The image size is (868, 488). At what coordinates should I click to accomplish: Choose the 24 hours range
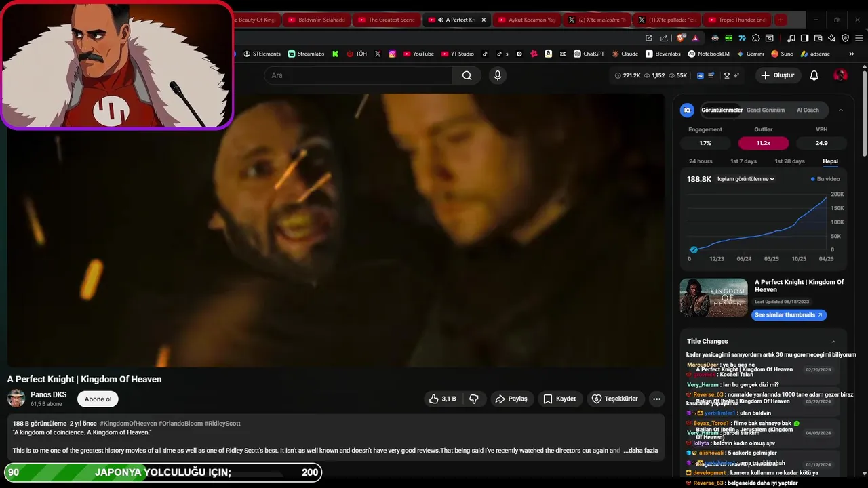701,161
